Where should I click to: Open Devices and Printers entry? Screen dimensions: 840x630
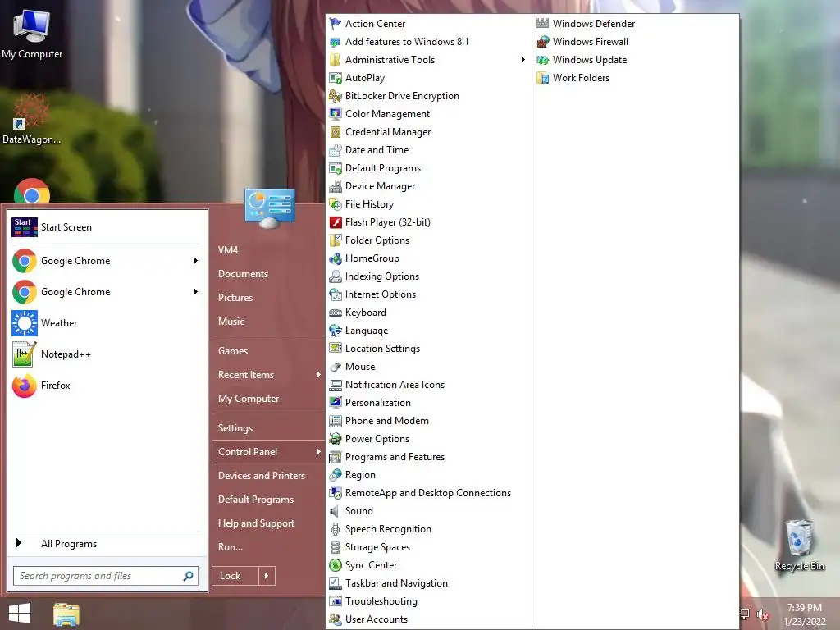(x=262, y=476)
